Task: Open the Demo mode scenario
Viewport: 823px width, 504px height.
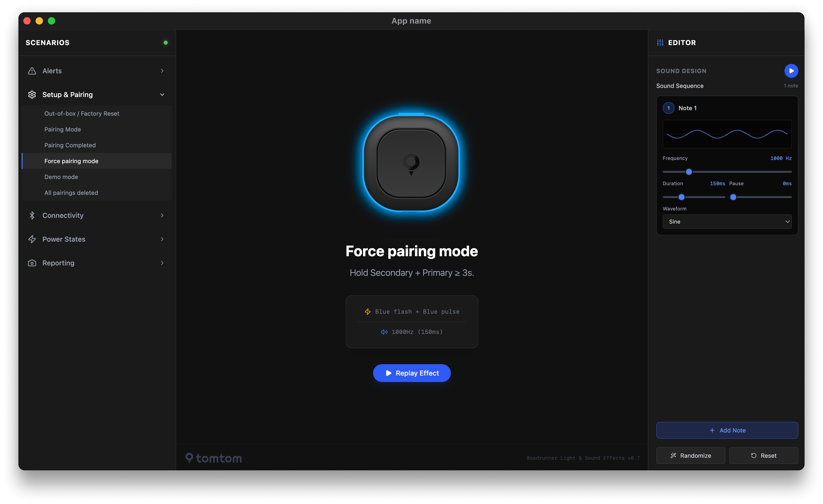Action: (x=61, y=177)
